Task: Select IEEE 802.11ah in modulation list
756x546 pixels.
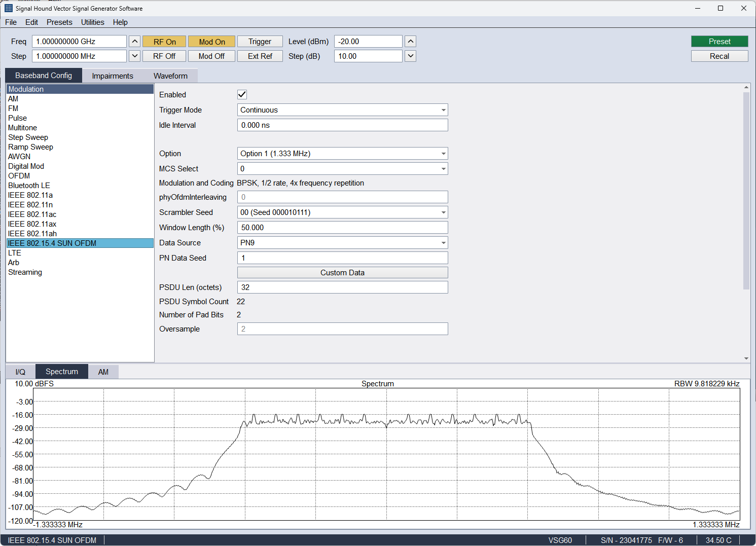Action: (80, 234)
